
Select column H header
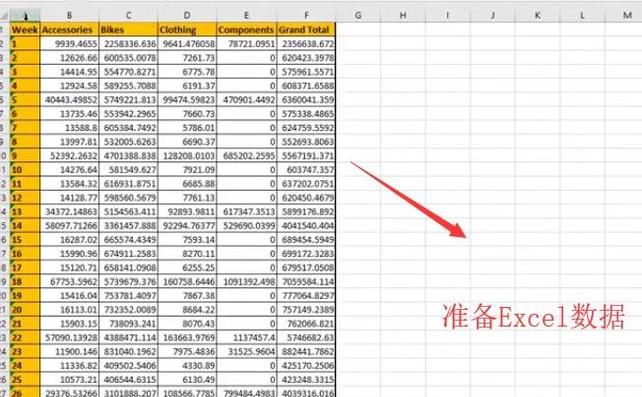(403, 16)
